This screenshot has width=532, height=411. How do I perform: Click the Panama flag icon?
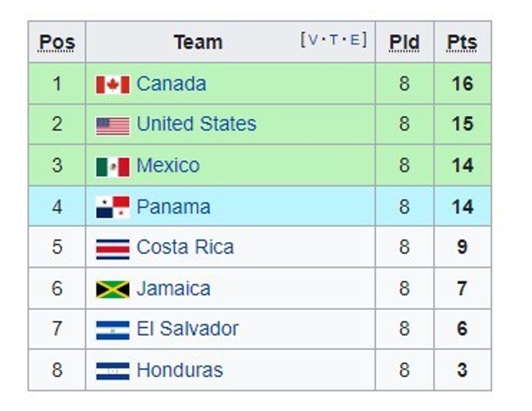pos(112,207)
